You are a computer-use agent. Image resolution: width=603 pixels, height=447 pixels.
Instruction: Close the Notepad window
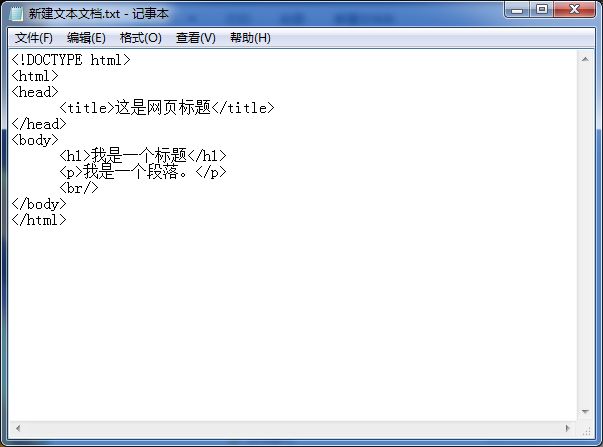(x=575, y=10)
